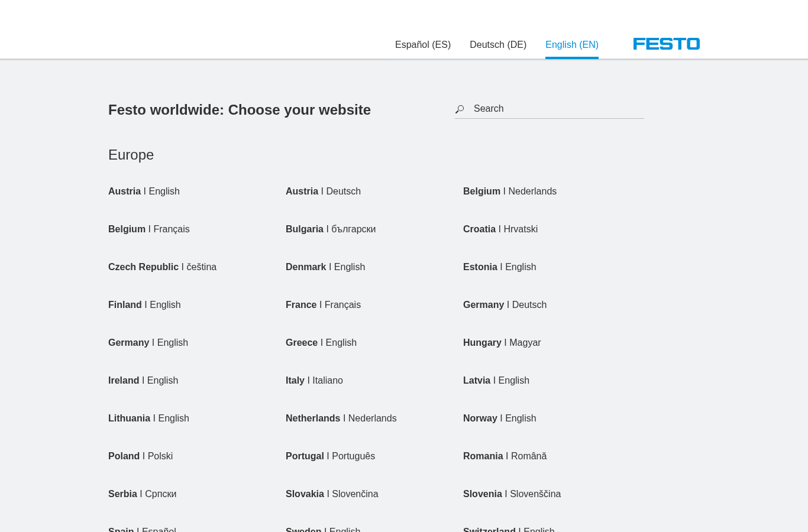The image size is (808, 532).
Task: Click the Europe section heading
Action: pyautogui.click(x=131, y=155)
